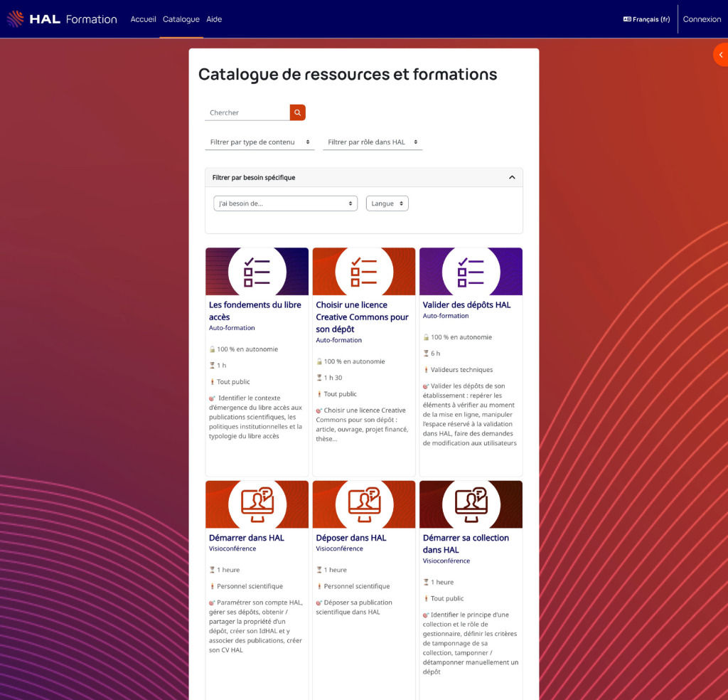Image resolution: width=728 pixels, height=700 pixels.
Task: Click person icon next to Valideurs techniques
Action: 426,370
